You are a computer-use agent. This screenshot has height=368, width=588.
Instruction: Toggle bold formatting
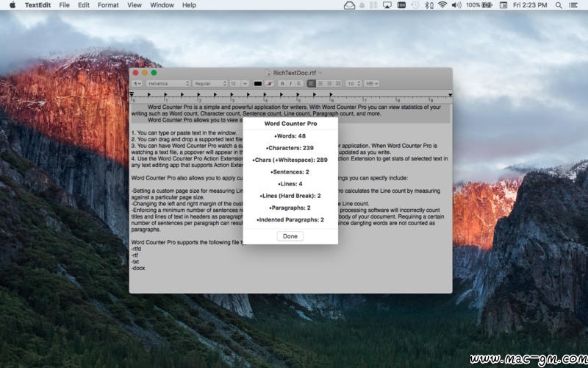point(282,83)
